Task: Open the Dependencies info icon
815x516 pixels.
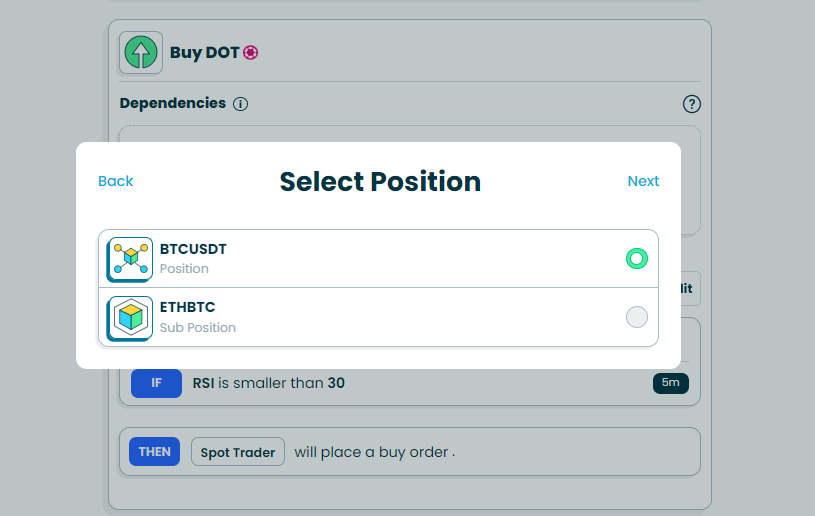Action: click(240, 104)
